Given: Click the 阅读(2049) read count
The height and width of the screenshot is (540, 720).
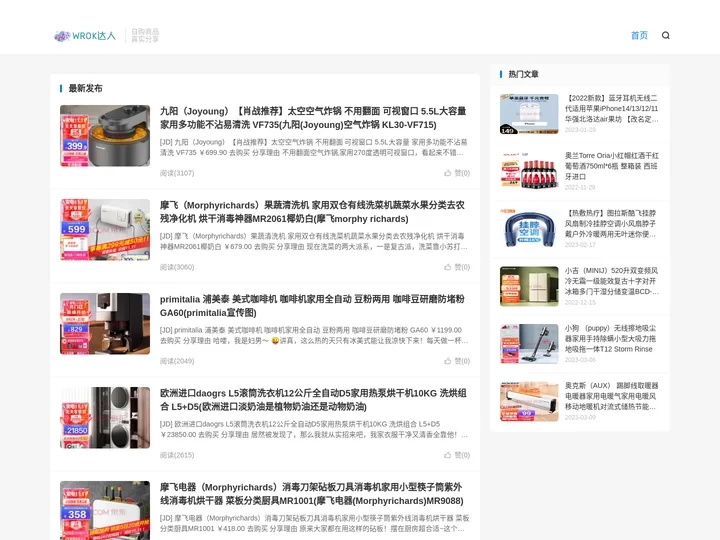Looking at the screenshot, I should click(x=177, y=361).
